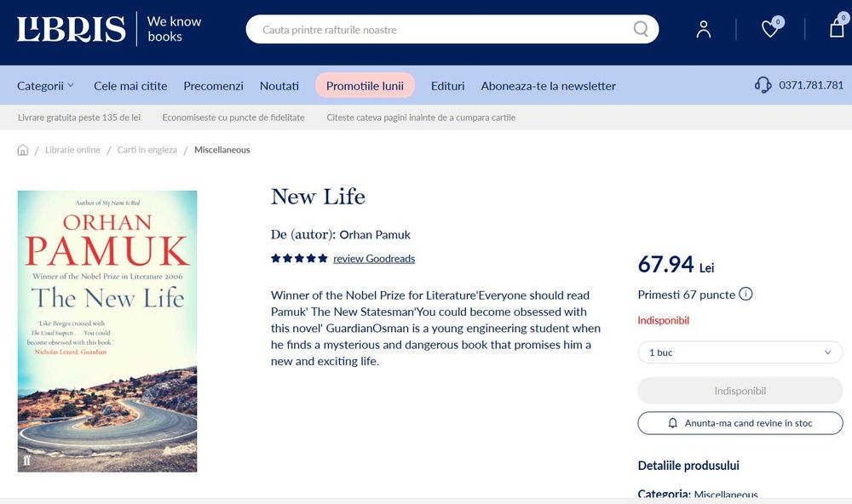Click The New Life book cover

[107, 331]
